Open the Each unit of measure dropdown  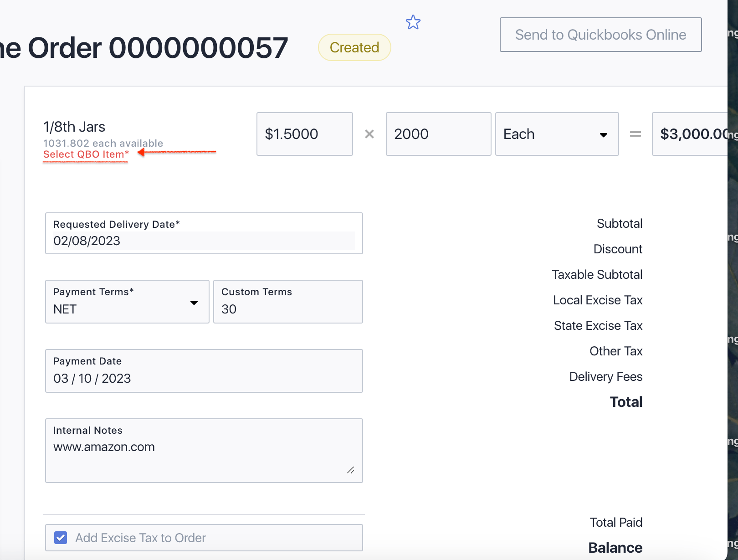(557, 134)
